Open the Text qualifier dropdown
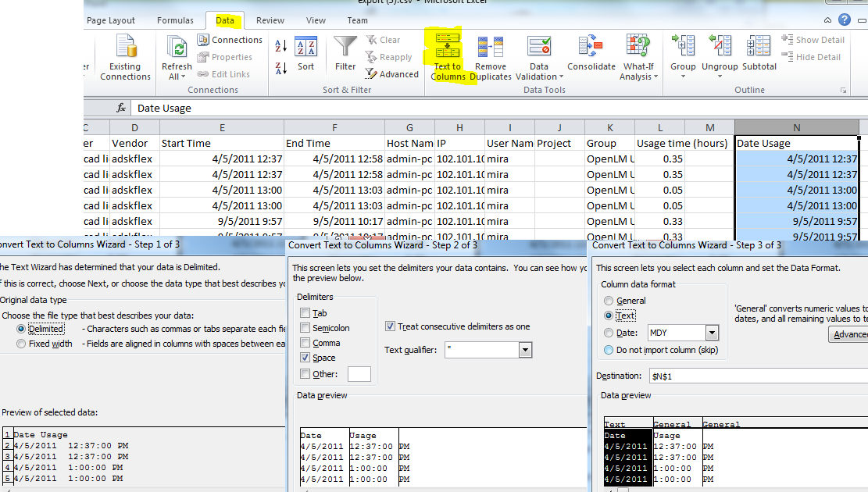This screenshot has width=868, height=492. pyautogui.click(x=525, y=350)
